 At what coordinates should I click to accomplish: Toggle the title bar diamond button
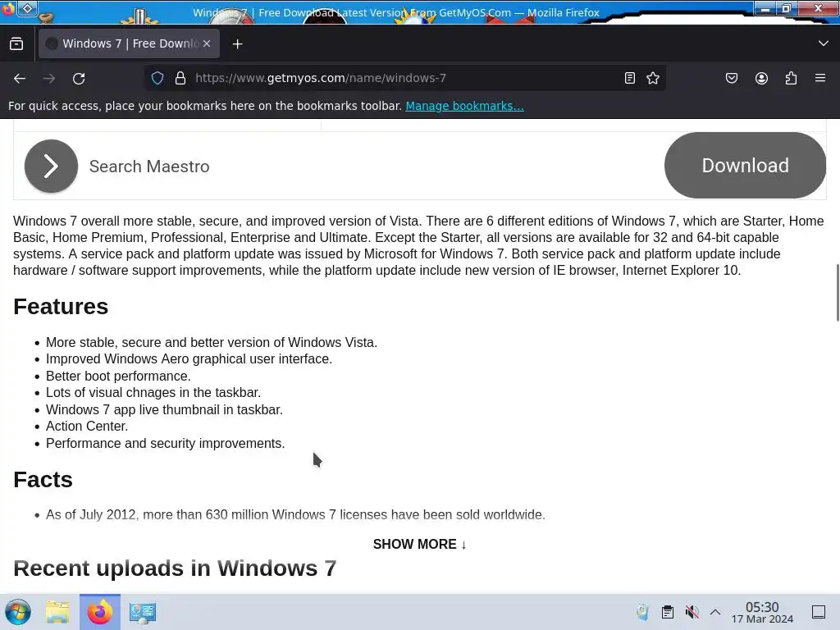point(27,8)
